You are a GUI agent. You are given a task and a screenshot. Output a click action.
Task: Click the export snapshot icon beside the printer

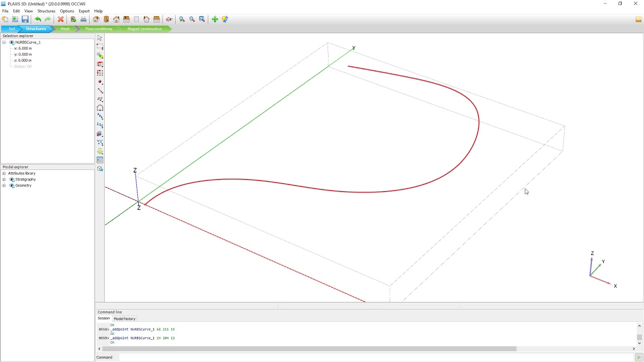73,19
